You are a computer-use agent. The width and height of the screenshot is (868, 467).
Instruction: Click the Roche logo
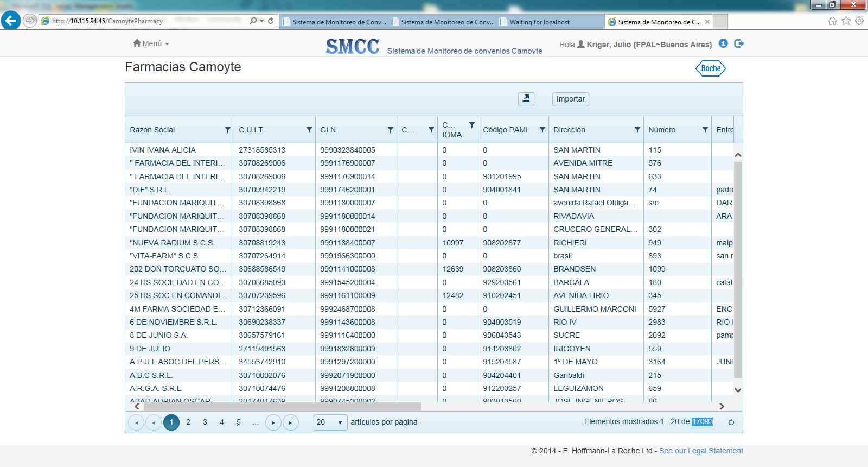click(x=711, y=68)
